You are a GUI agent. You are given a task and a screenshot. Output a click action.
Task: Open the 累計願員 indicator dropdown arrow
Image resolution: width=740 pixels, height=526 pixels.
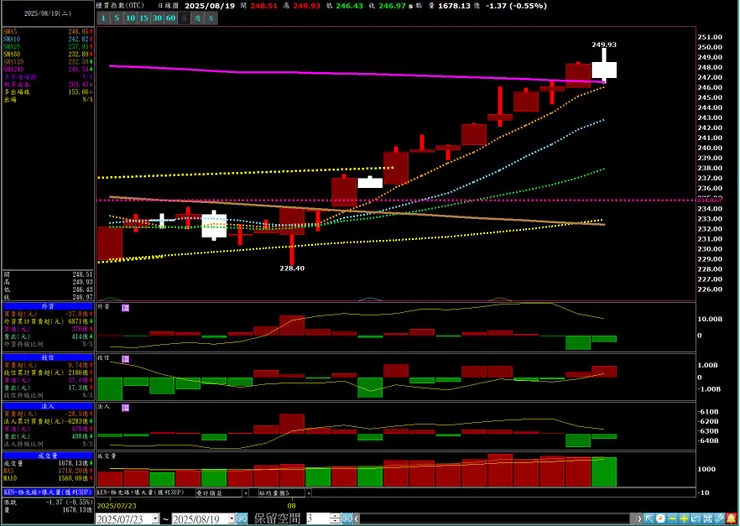246,493
